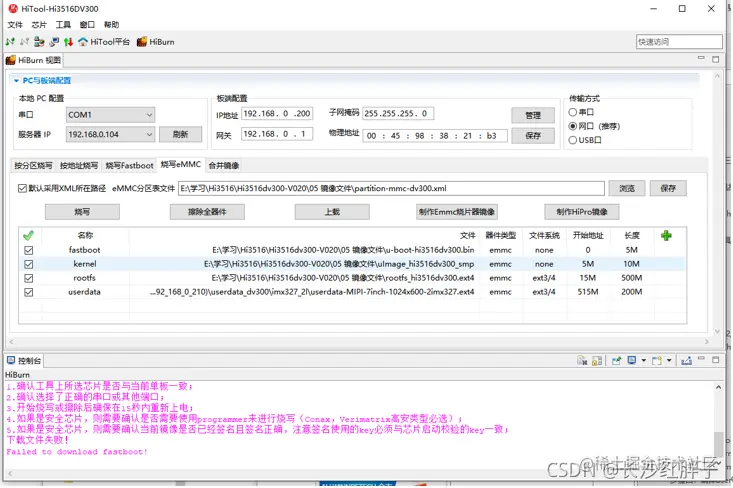
Task: Click the grayed disconnect icon in toolbar
Action: point(25,42)
